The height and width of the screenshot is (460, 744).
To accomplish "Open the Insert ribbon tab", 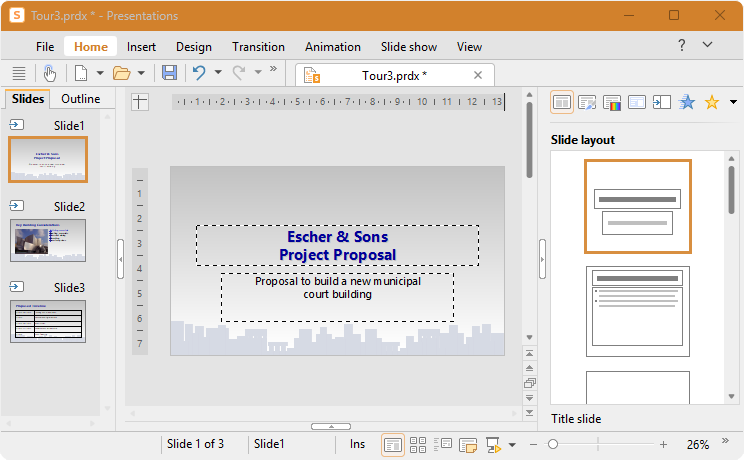I will click(x=141, y=47).
